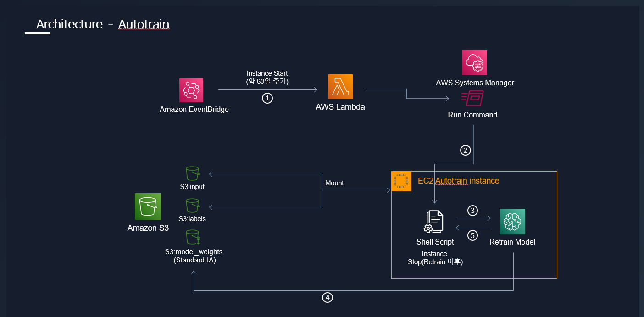Click the 'Shell Script' label

pos(435,242)
